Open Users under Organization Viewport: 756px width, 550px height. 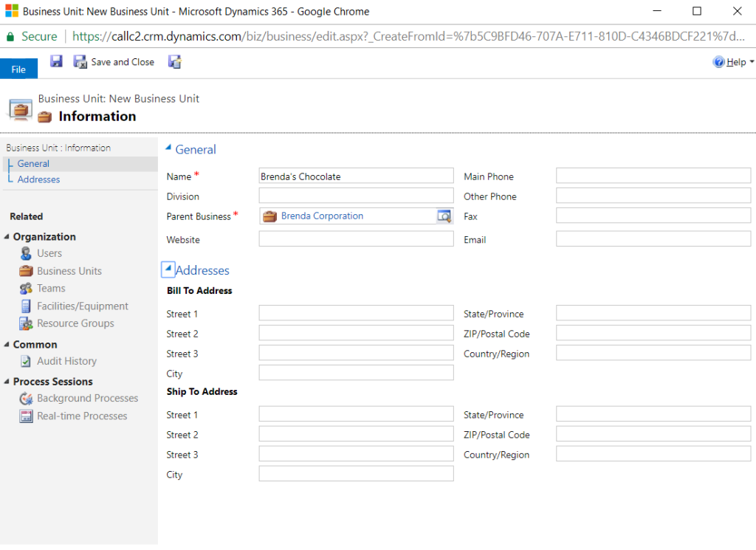point(49,253)
